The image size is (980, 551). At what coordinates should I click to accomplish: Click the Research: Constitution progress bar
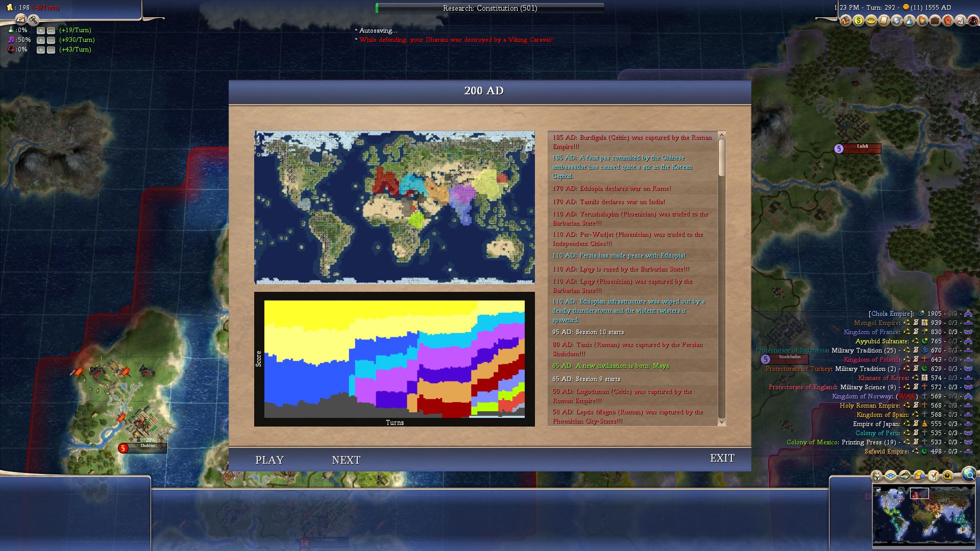[490, 8]
